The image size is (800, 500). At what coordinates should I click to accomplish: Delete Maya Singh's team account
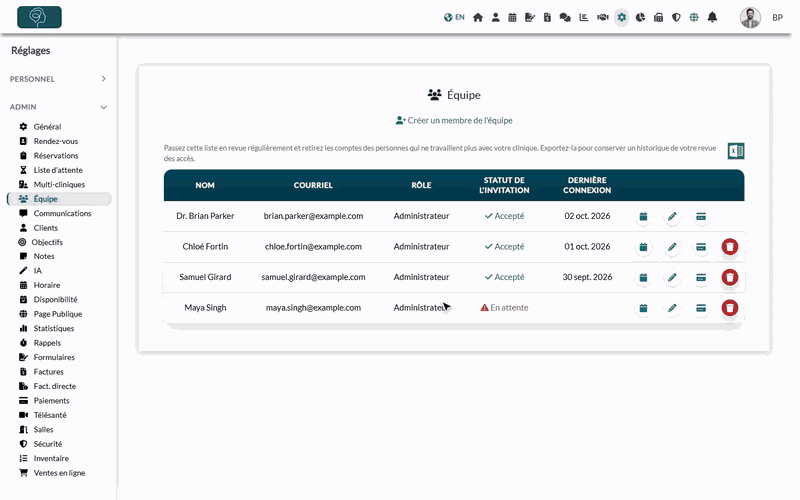pos(730,308)
